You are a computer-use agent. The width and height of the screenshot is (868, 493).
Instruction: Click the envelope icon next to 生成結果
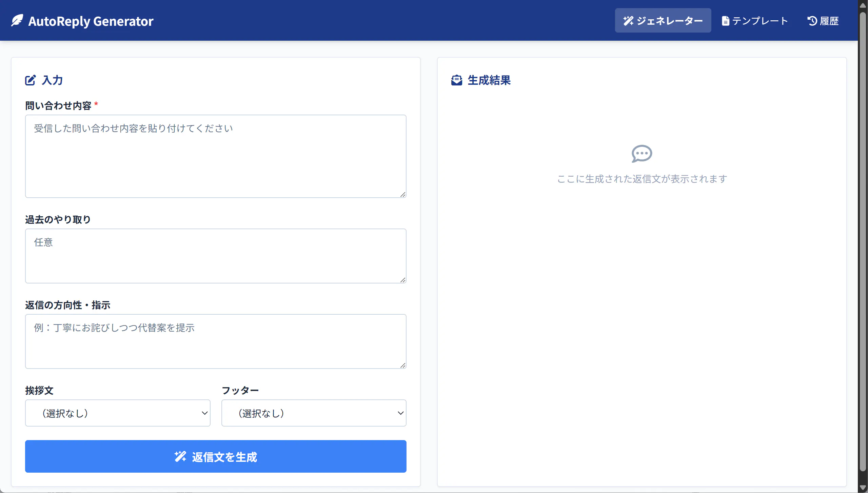click(x=456, y=80)
